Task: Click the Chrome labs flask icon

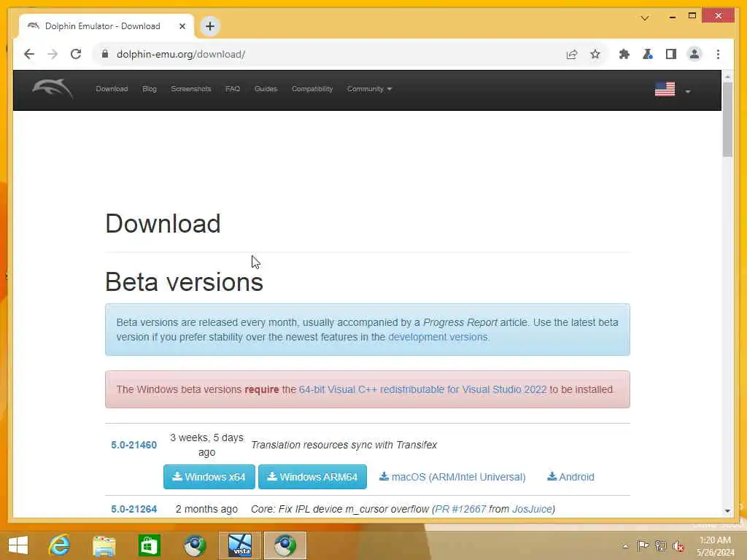Action: point(648,54)
